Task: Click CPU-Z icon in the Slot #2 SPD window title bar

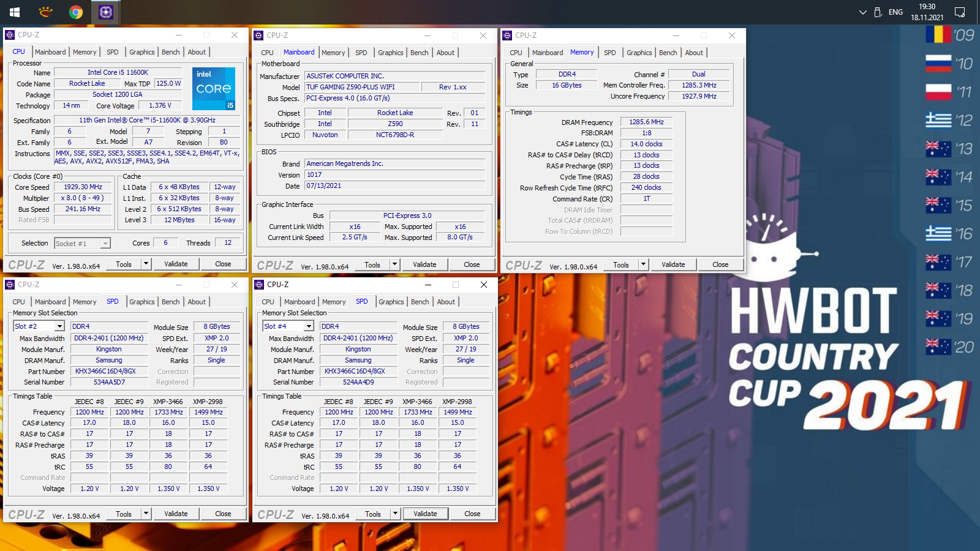Action: (x=10, y=285)
